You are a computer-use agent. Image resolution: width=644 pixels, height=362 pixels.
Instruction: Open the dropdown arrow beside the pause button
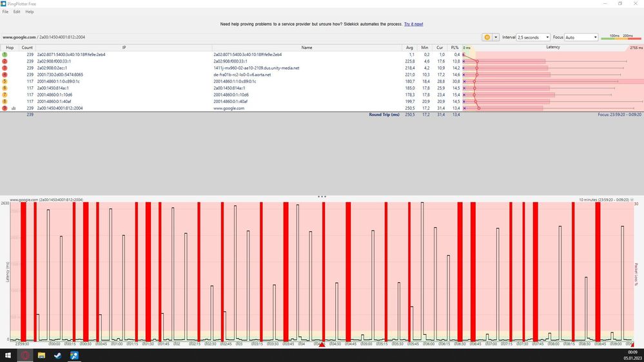(x=496, y=37)
